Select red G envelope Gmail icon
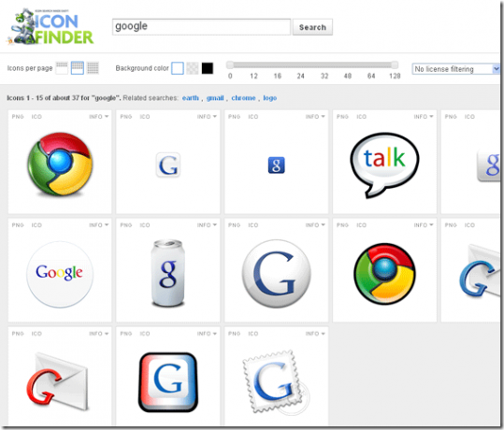Screen dimensions: 504x430 [57, 381]
